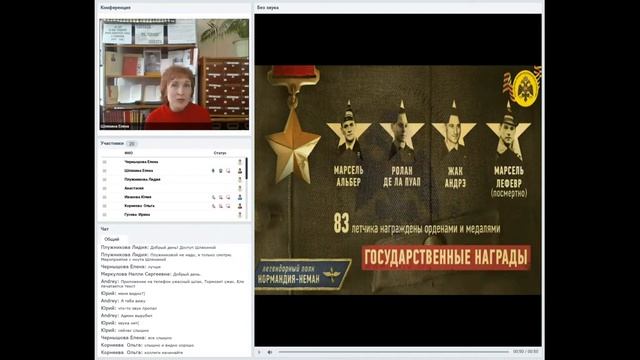Click the camera status icon for Корнеева Ольга
Viewport: 640px width, 360px height.
click(220, 206)
